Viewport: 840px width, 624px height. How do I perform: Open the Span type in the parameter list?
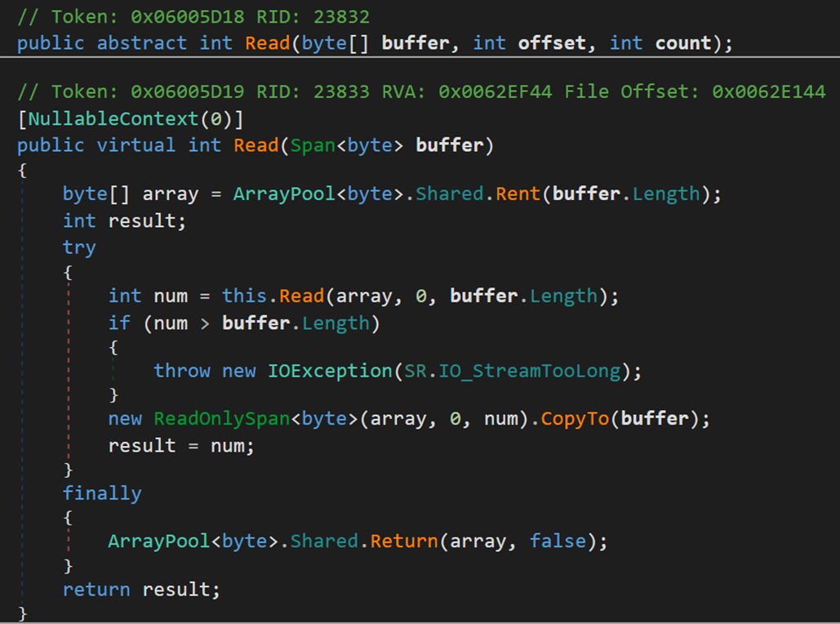[313, 145]
